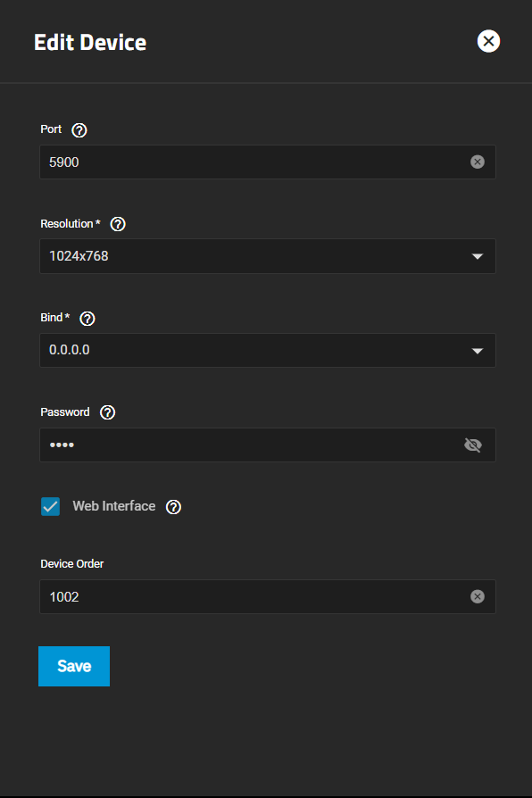Viewport: 532px width, 798px height.
Task: Clear the Port field value
Action: (477, 162)
